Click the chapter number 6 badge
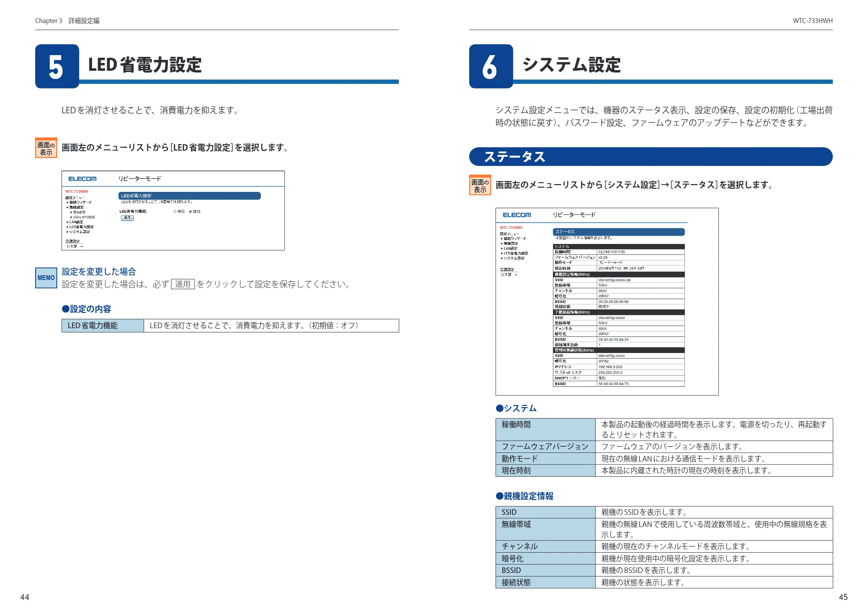 (491, 66)
